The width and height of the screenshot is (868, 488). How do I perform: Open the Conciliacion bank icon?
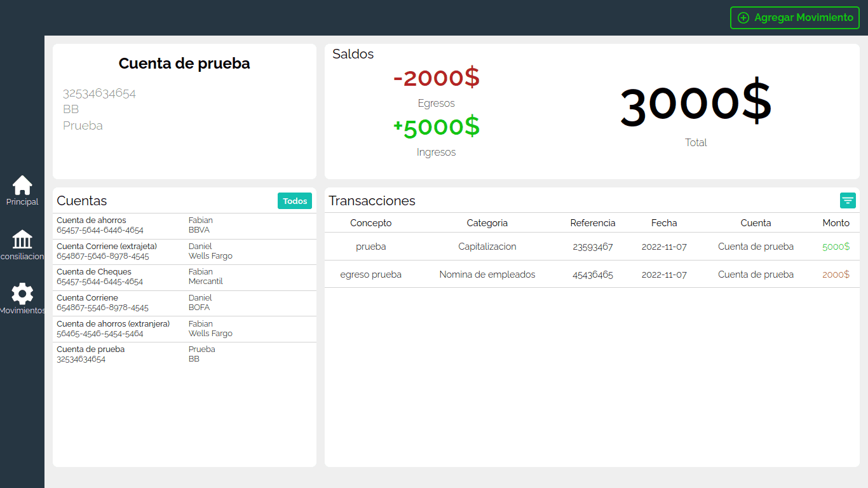point(22,240)
